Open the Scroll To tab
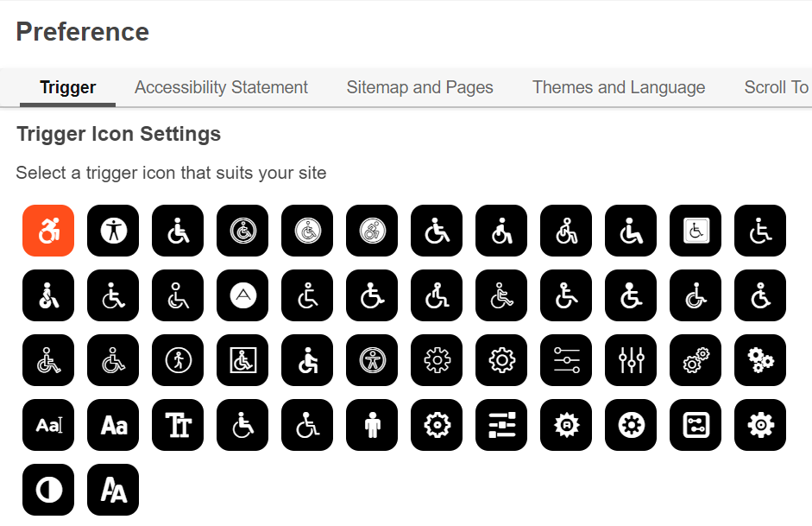The height and width of the screenshot is (526, 812). pyautogui.click(x=776, y=87)
